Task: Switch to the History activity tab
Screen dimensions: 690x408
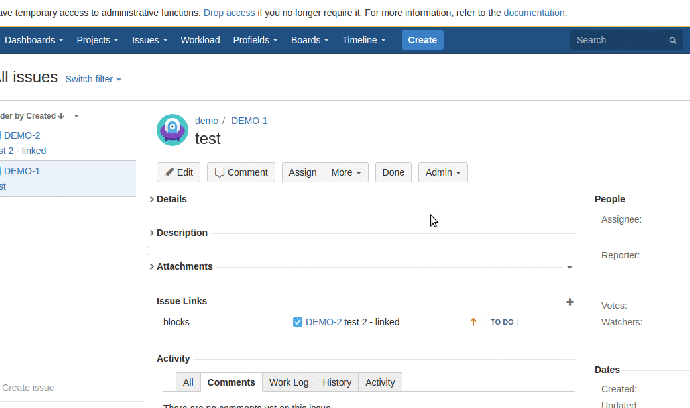Action: click(x=337, y=382)
